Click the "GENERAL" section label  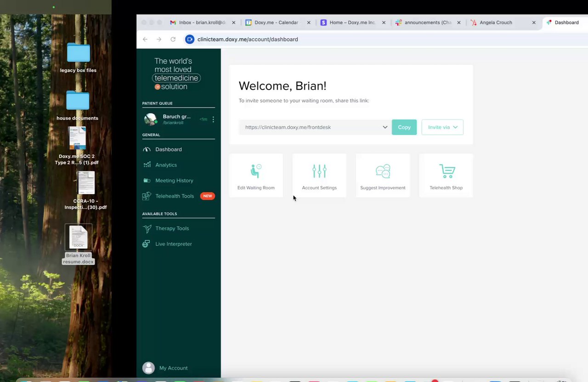coord(151,135)
